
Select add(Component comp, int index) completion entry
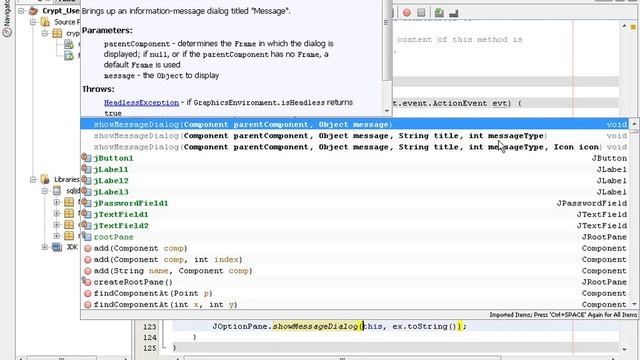pos(354,260)
